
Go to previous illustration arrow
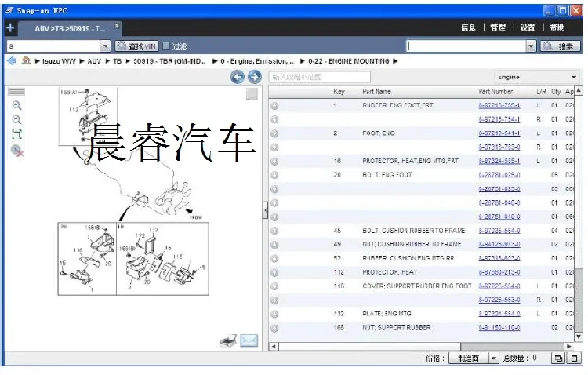[x=238, y=77]
